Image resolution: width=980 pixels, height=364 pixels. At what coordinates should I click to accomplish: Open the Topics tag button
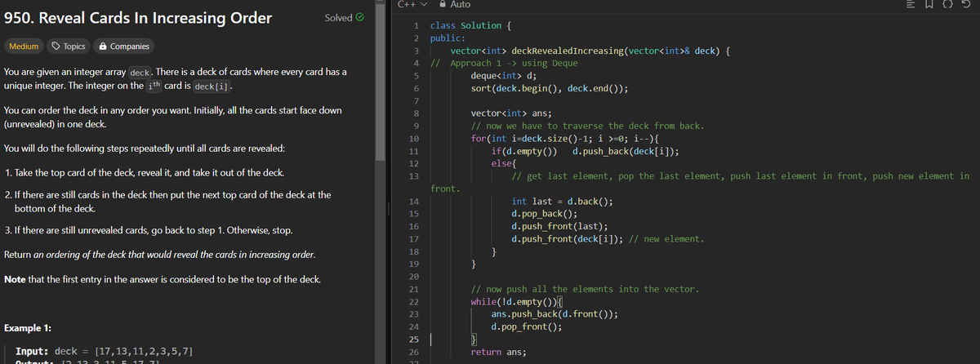click(x=68, y=47)
